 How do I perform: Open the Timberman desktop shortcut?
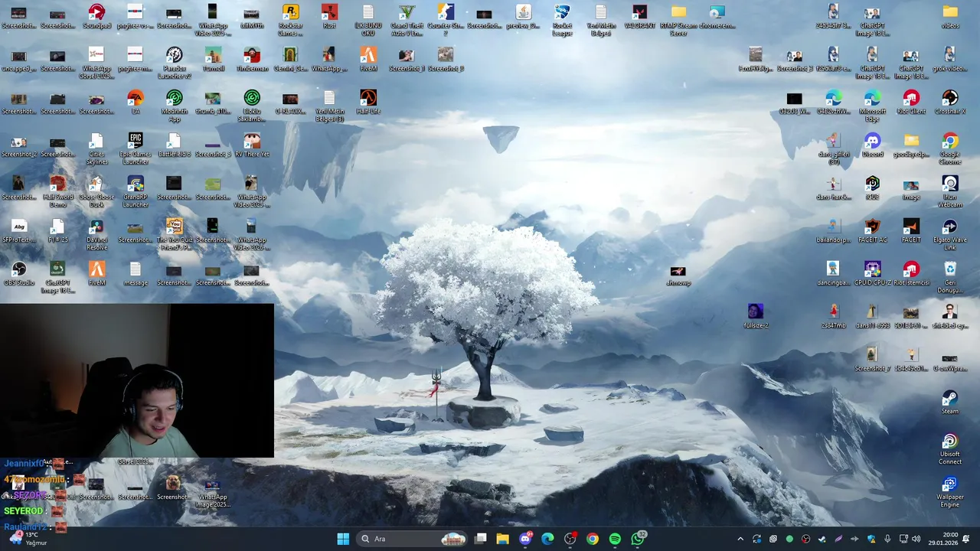tap(252, 59)
